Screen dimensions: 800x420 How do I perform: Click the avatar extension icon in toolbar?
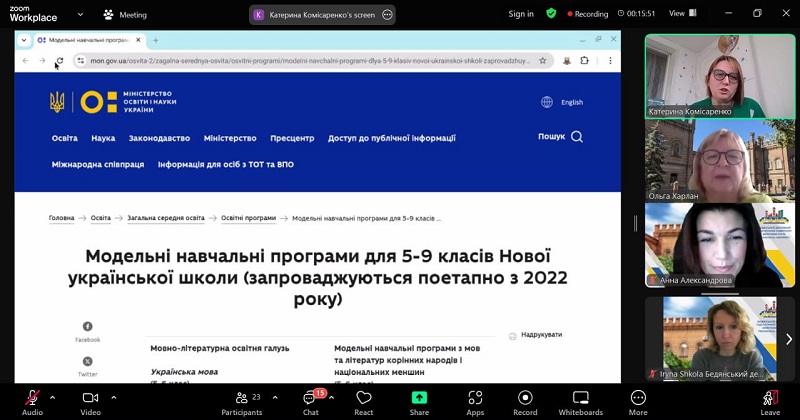click(567, 61)
